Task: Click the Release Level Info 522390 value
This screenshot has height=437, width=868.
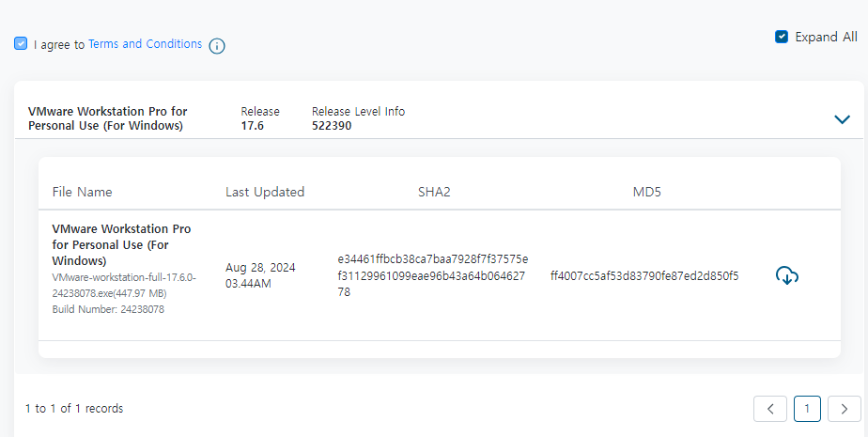Action: [x=332, y=126]
